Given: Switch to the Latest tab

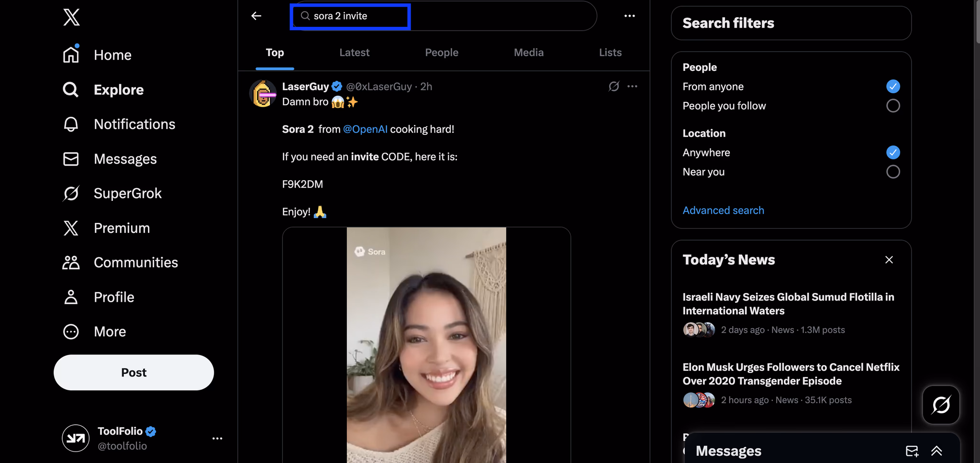Looking at the screenshot, I should (x=354, y=53).
